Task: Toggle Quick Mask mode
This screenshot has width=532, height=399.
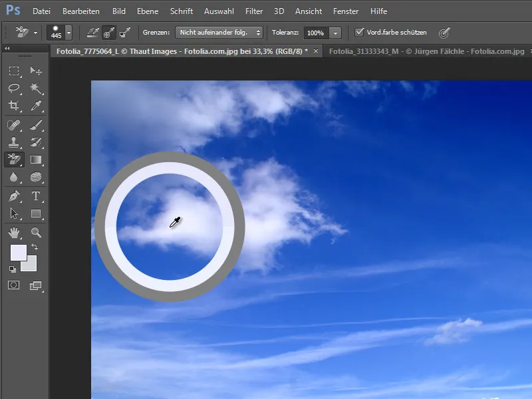Action: click(x=14, y=285)
